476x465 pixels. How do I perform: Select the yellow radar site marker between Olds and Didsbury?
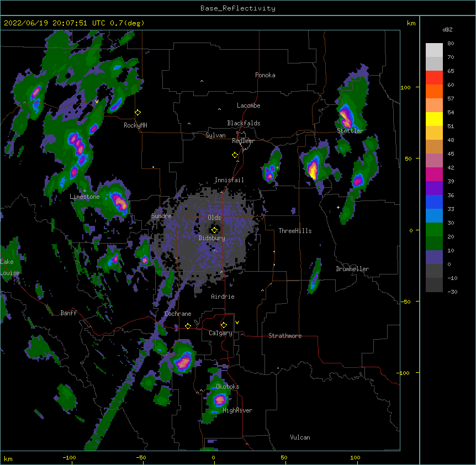pos(214,230)
